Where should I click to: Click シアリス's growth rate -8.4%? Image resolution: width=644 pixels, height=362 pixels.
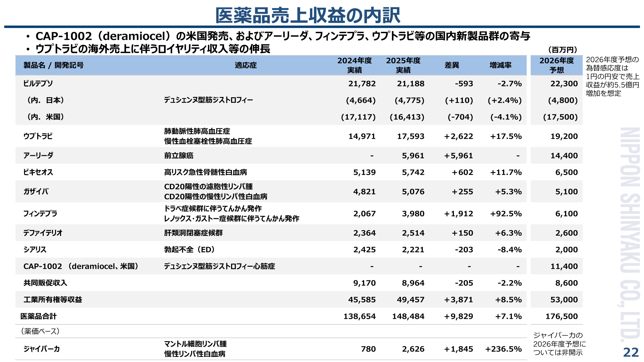point(509,250)
